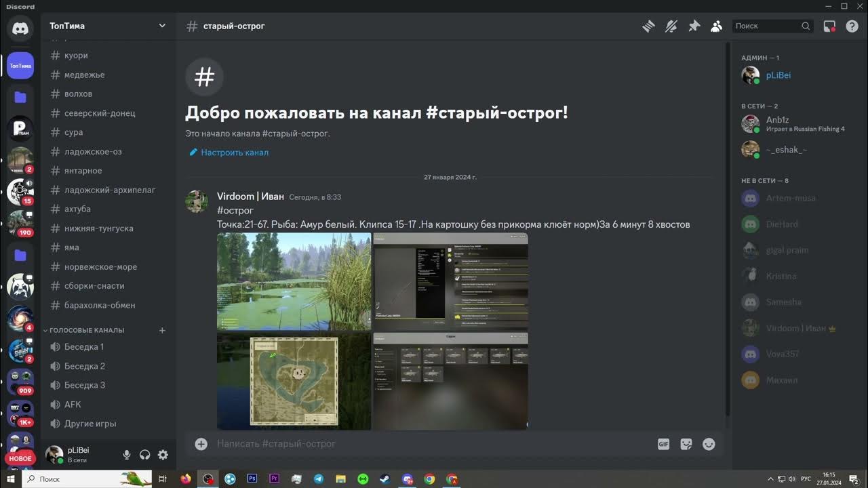Deafen with the headphones icon

click(144, 455)
